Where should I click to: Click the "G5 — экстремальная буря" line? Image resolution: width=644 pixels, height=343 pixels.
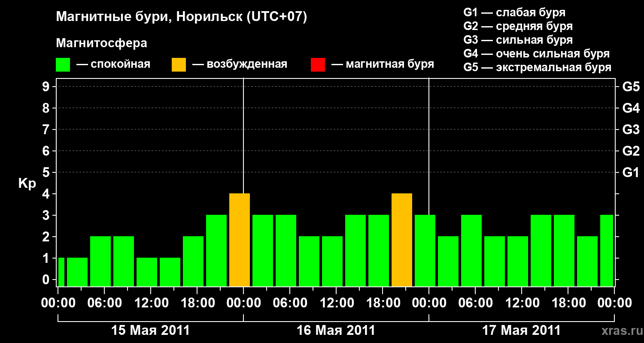click(x=537, y=67)
